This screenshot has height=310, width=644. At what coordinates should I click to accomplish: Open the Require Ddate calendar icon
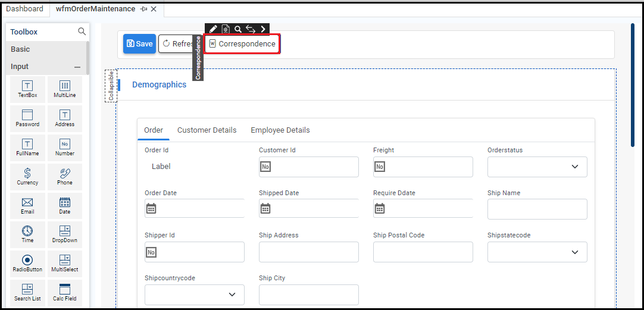[x=380, y=209]
